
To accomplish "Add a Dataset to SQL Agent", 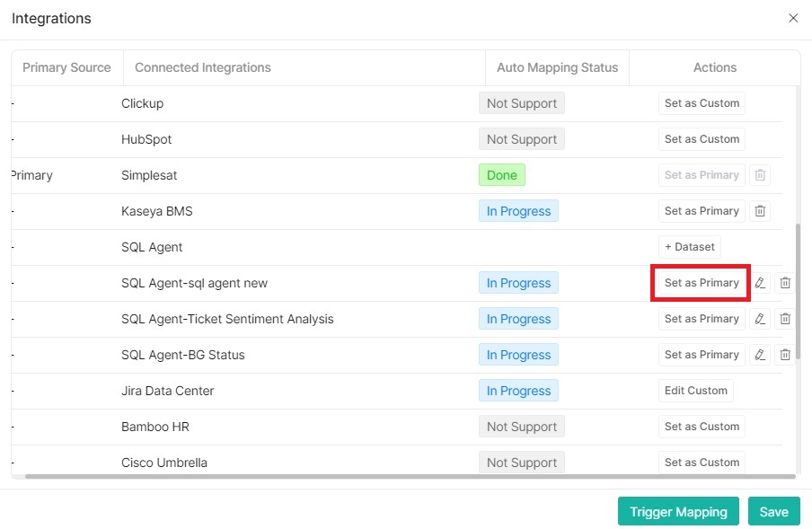I will 689,246.
